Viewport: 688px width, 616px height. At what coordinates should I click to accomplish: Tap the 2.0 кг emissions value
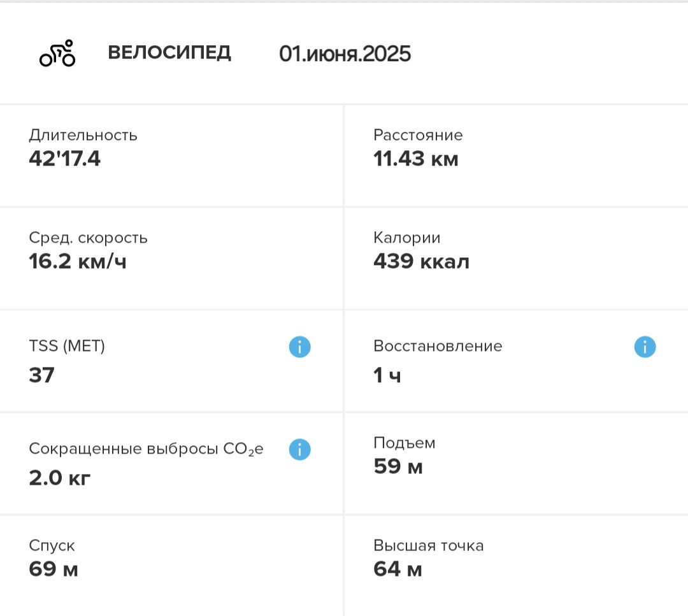pos(60,478)
